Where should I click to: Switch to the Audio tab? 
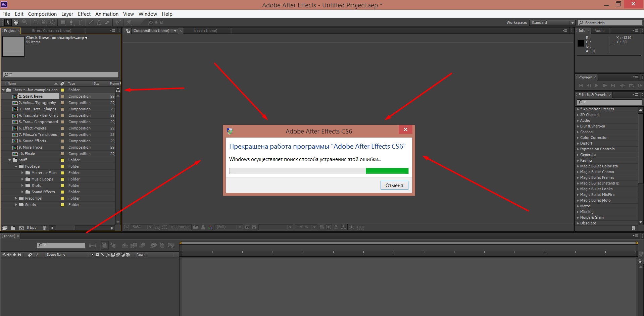click(599, 31)
